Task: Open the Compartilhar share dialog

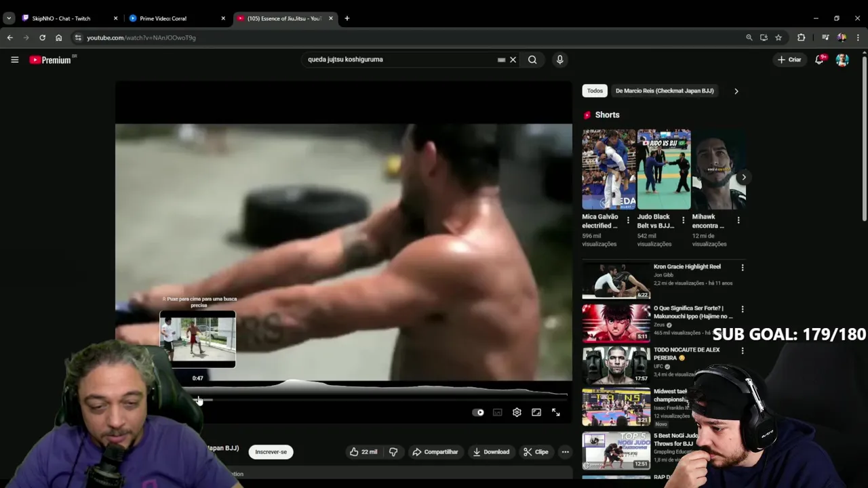Action: point(435,451)
